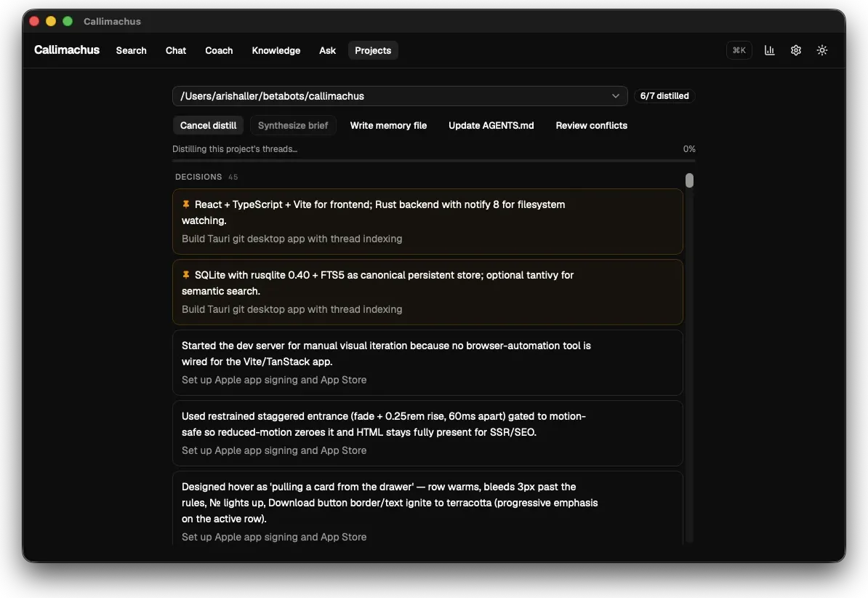This screenshot has width=868, height=598.
Task: Click the 6/7 distilled badge
Action: click(x=664, y=96)
